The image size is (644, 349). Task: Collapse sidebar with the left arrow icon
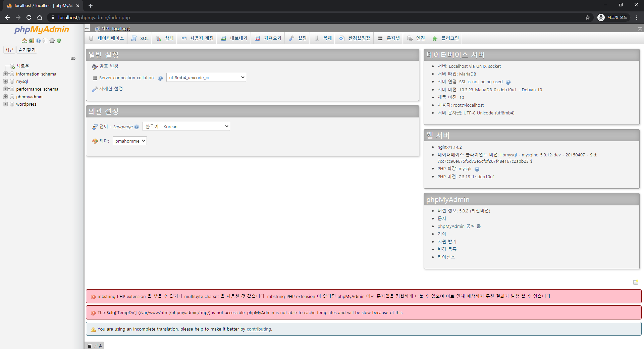(87, 28)
